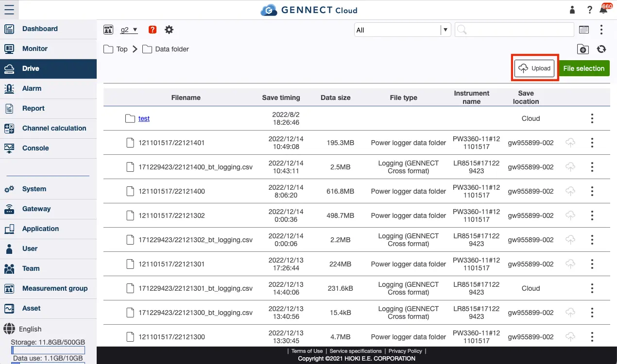617x364 pixels.
Task: Open the Privacy Policy link
Action: pos(405,351)
